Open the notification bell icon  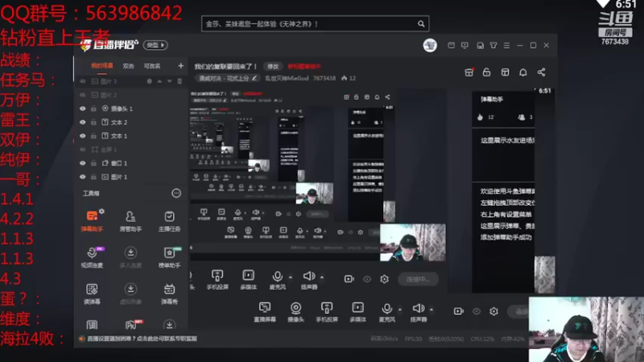522,72
